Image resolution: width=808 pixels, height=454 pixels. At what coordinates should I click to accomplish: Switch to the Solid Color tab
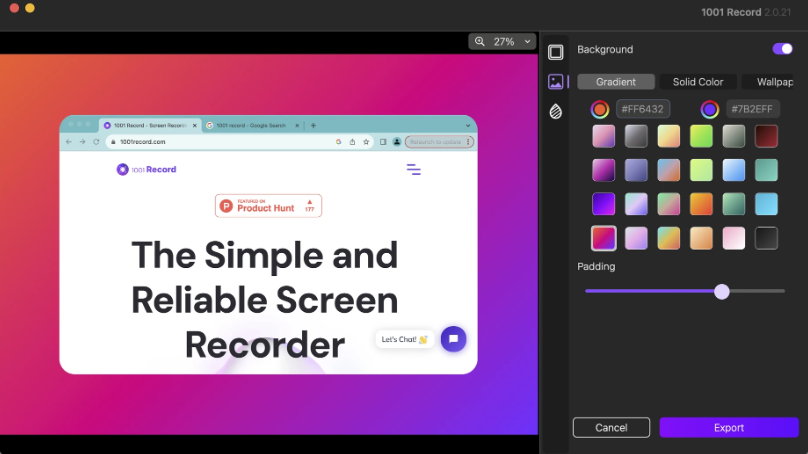(x=698, y=81)
